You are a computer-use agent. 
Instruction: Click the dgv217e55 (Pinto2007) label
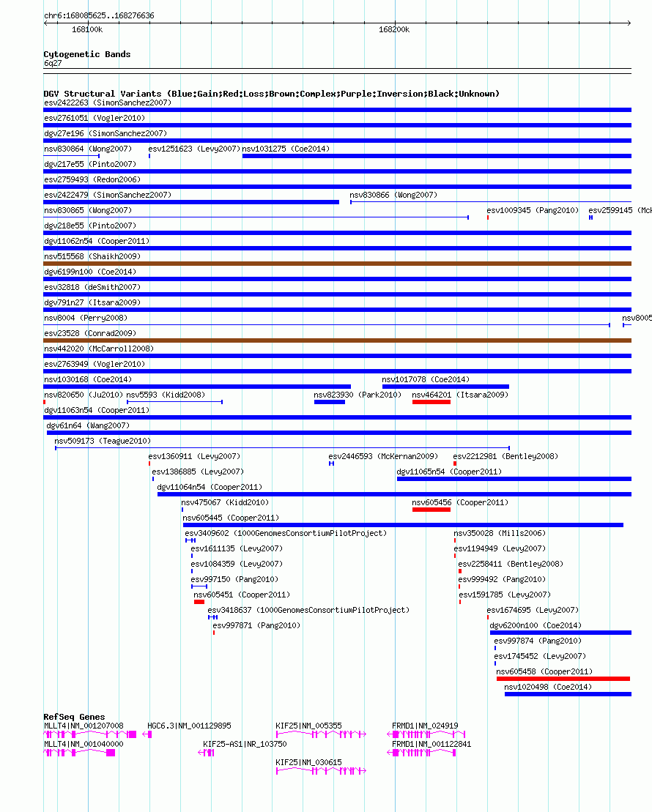pos(90,164)
